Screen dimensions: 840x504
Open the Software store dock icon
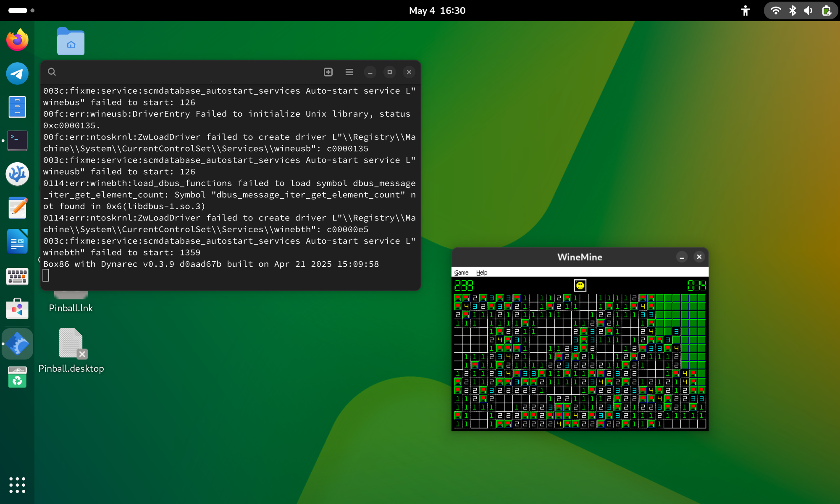click(17, 309)
